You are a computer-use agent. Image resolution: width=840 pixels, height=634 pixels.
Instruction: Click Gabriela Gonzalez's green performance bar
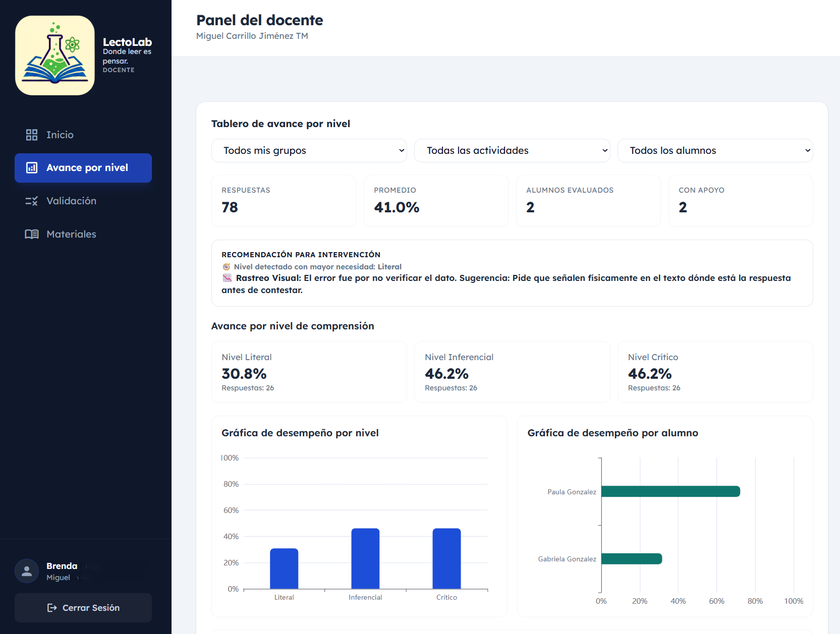click(631, 559)
